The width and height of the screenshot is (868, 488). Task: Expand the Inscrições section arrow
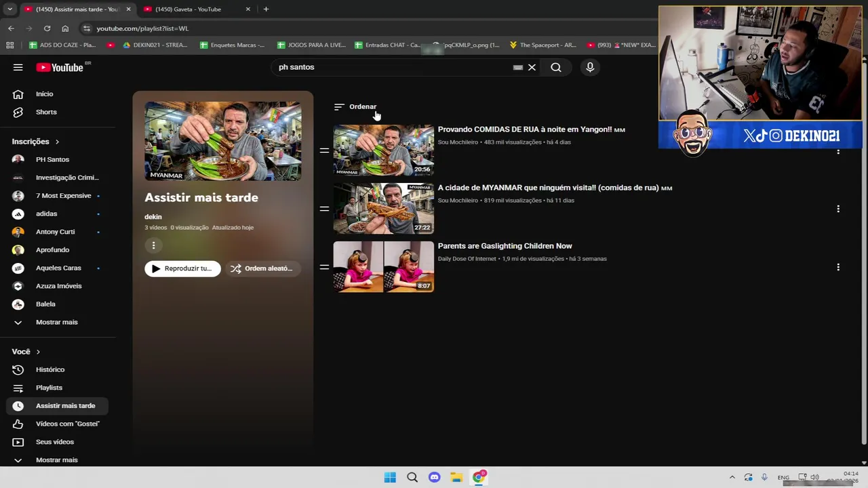click(57, 142)
